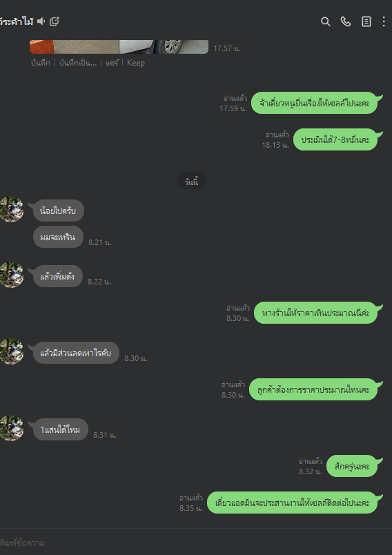The image size is (392, 555).
Task: Open chat search with magnifier icon
Action: tap(326, 21)
